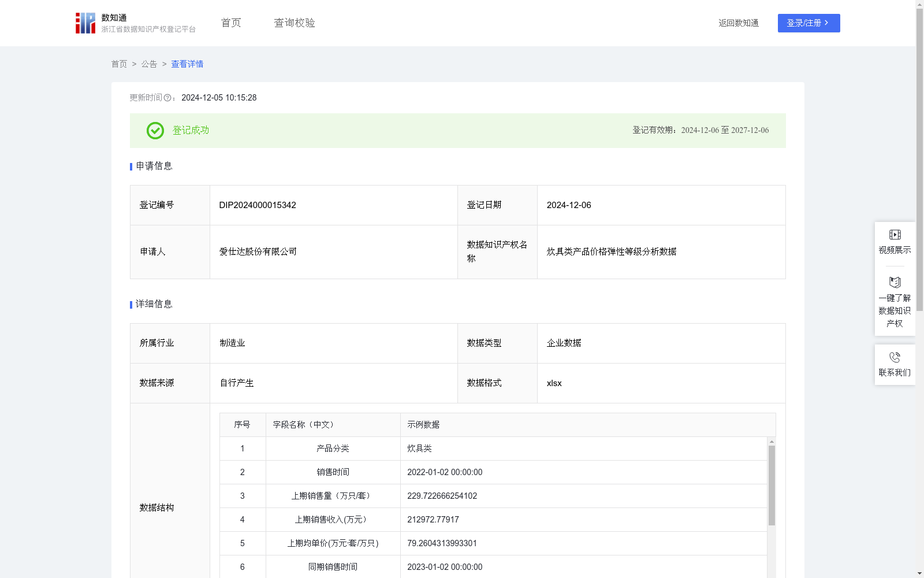
Task: Click the 数据知识产权名称 label cell
Action: click(497, 252)
